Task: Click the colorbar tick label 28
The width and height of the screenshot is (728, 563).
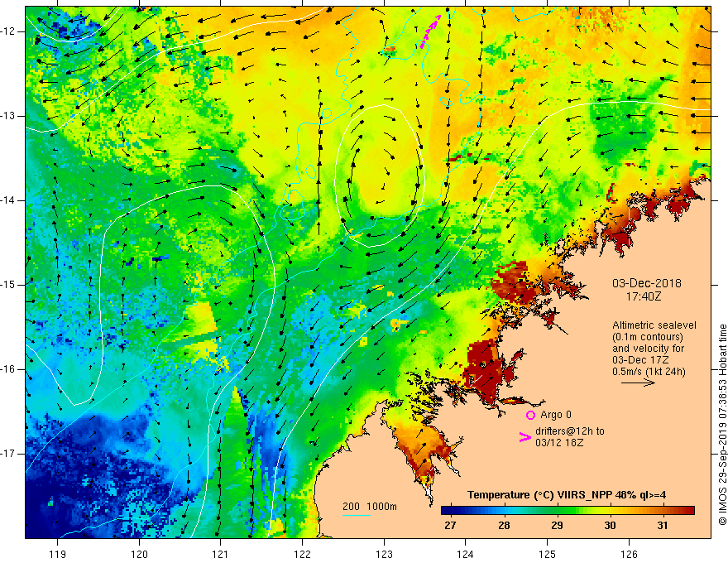Action: click(504, 526)
